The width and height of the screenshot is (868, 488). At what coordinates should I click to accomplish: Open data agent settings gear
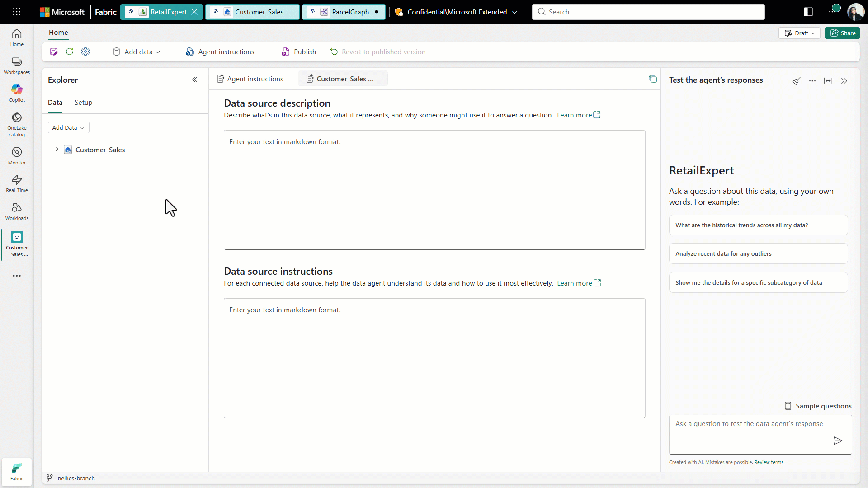[x=85, y=52]
